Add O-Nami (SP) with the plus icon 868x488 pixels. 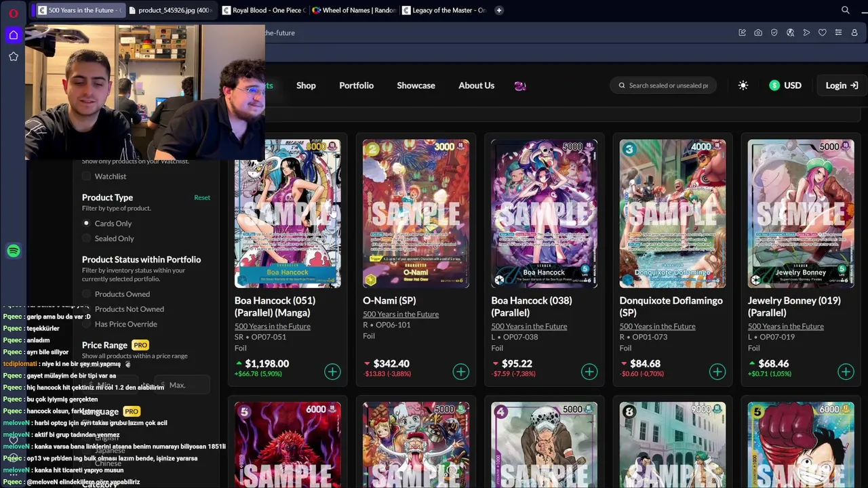(x=461, y=371)
